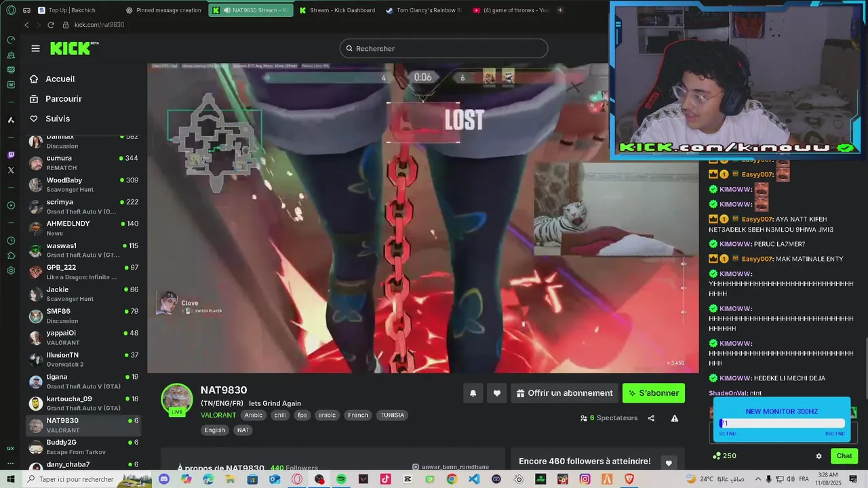Follow NAT9830 with the heart button

pos(497,393)
